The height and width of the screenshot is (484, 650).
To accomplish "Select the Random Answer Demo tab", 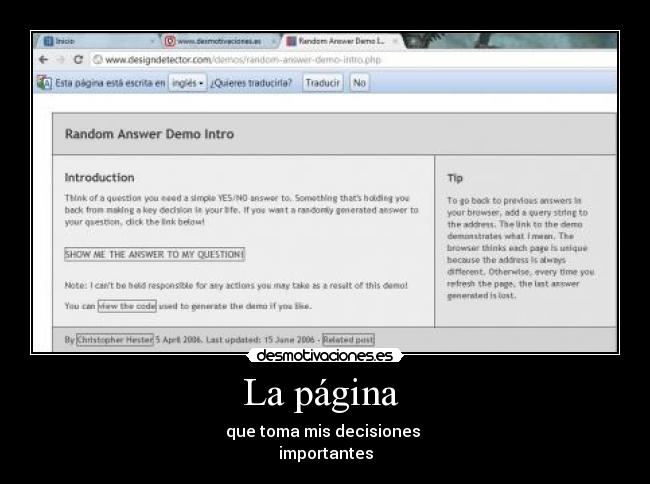I will 342,41.
